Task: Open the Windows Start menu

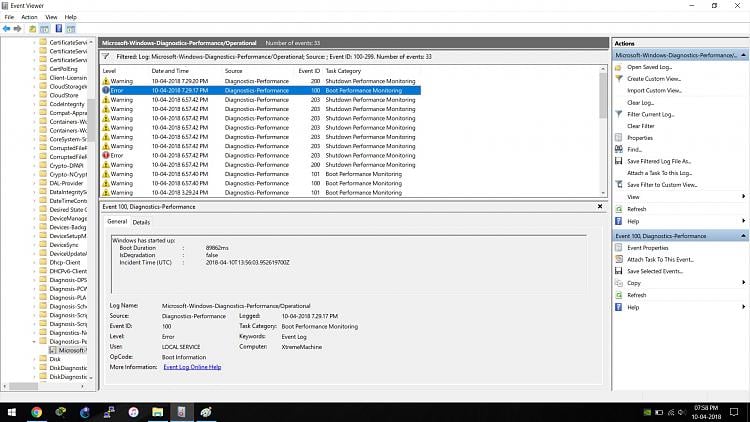Action: click(12, 412)
